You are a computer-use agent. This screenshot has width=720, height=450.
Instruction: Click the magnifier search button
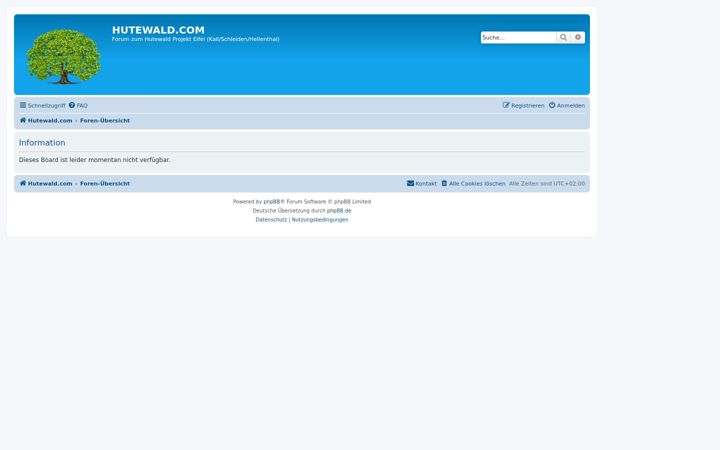563,38
